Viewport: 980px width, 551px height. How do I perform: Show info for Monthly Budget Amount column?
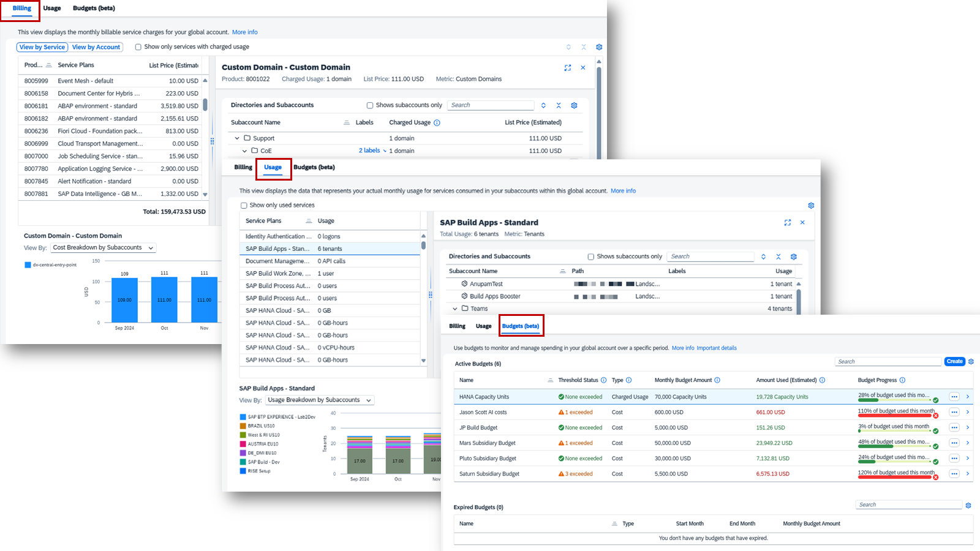[x=717, y=380]
